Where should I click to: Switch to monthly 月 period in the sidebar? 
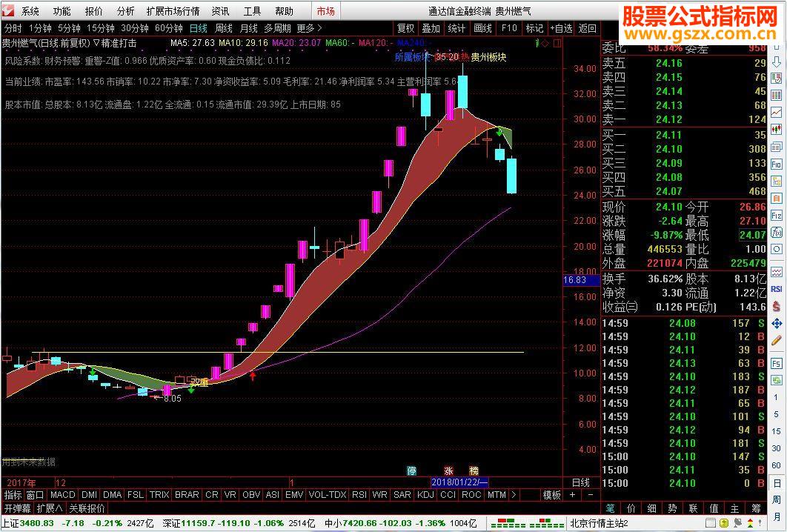pos(776,516)
